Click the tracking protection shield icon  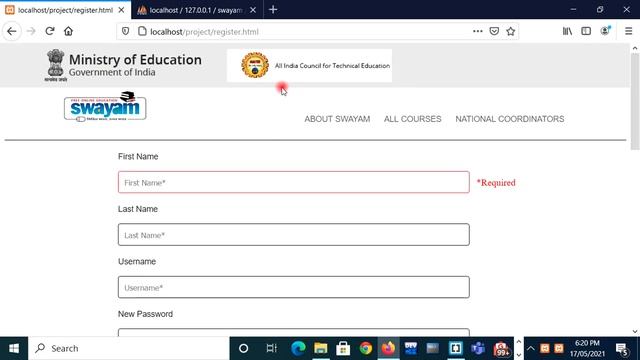point(125,31)
